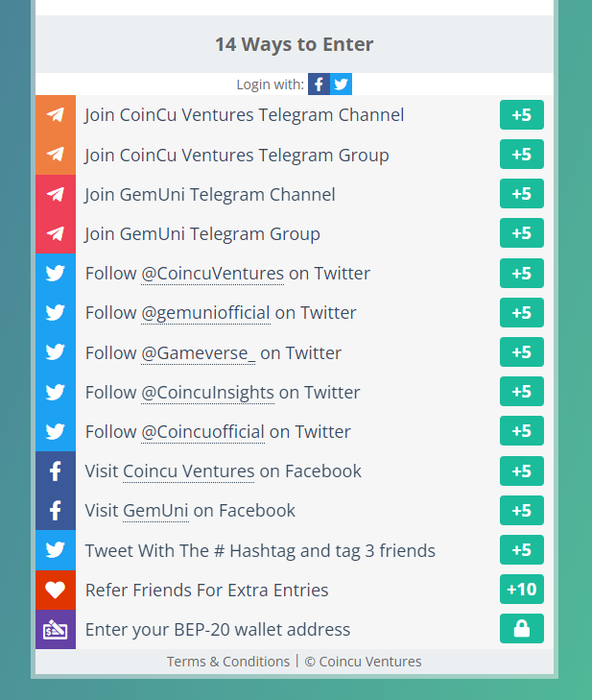This screenshot has height=700, width=592.
Task: Click Telegram icon for CoinCu Ventures Channel
Action: point(56,115)
